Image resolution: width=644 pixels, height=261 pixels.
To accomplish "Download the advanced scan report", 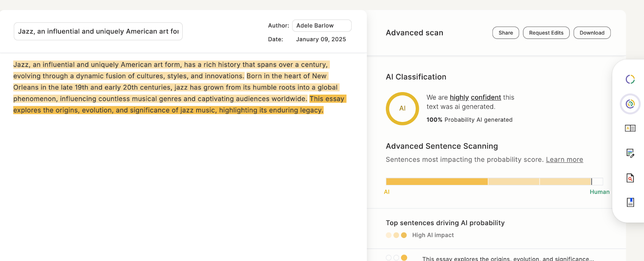I will pos(592,33).
